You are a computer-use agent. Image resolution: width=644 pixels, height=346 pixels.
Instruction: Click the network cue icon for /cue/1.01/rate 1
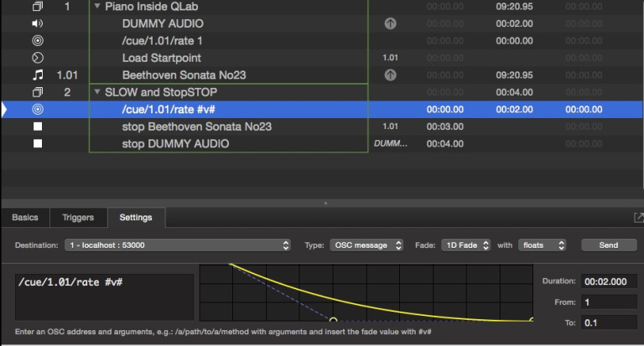(x=37, y=41)
